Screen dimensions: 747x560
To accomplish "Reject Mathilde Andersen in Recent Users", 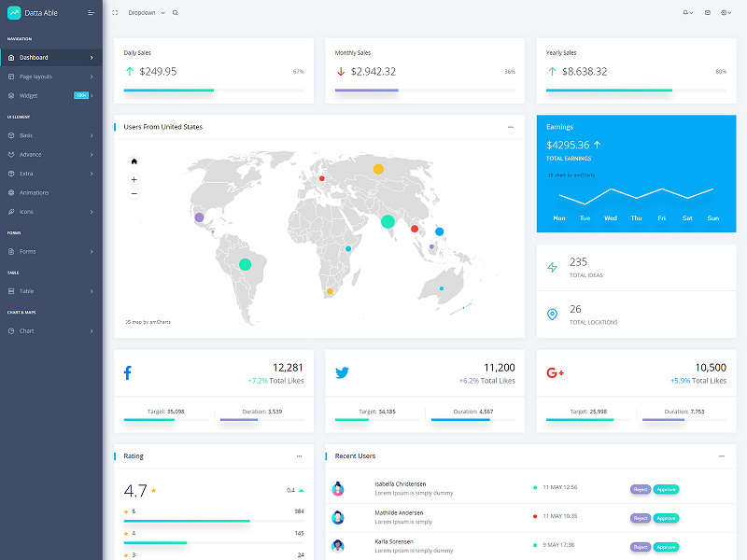I will click(x=639, y=518).
